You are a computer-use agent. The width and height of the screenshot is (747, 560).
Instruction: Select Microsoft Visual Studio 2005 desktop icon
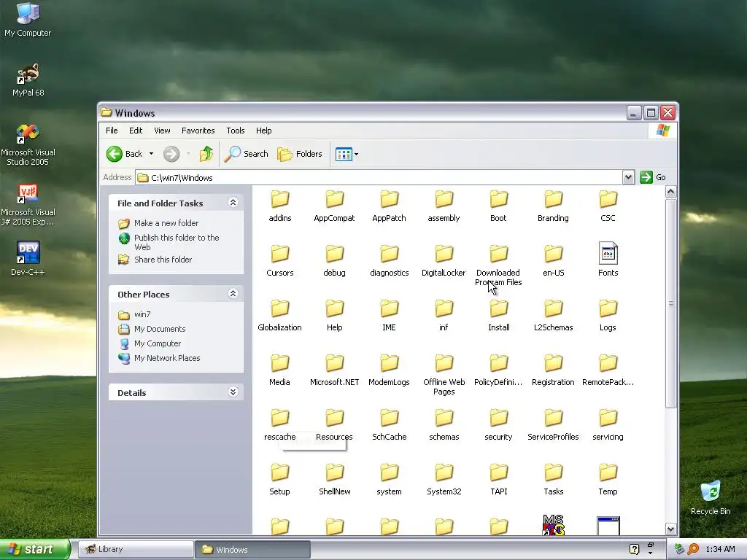click(28, 145)
